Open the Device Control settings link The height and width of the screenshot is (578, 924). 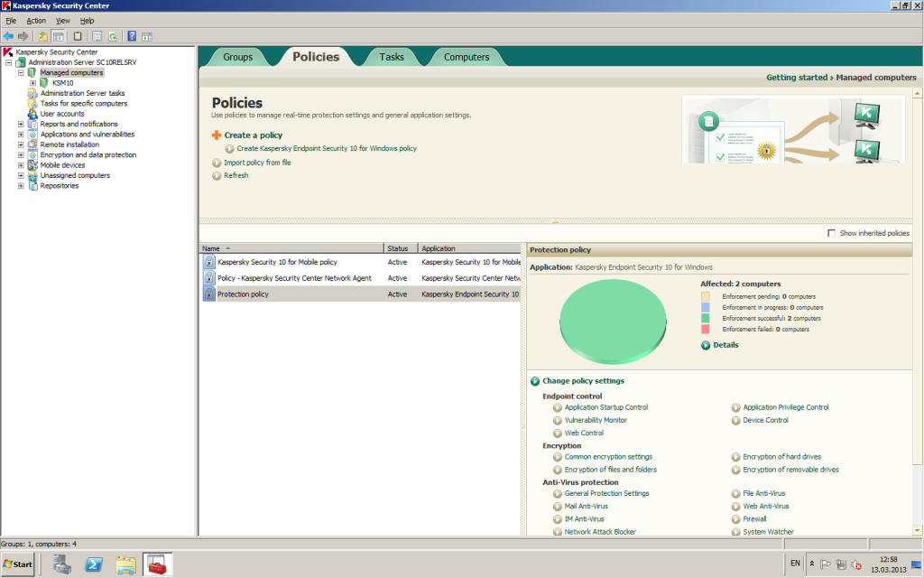[765, 421]
